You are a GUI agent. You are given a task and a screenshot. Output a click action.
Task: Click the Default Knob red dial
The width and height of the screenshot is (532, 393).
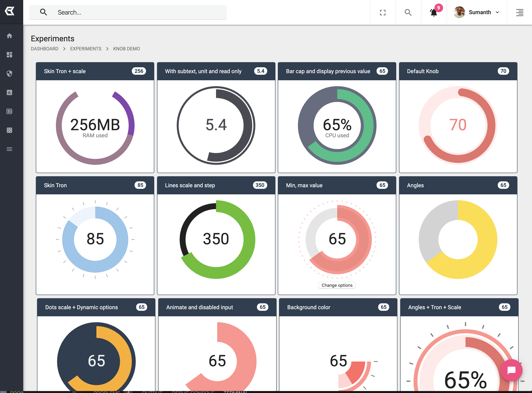458,125
